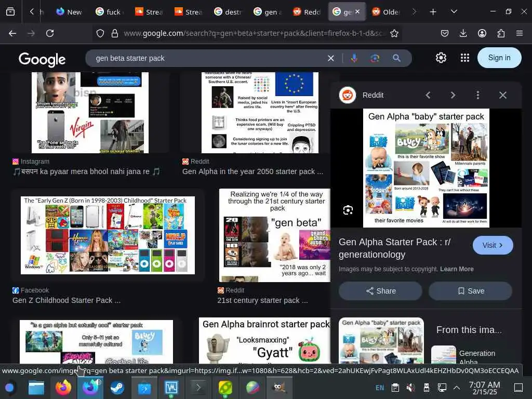
Task: Go back with the browser back arrow
Action: click(12, 33)
